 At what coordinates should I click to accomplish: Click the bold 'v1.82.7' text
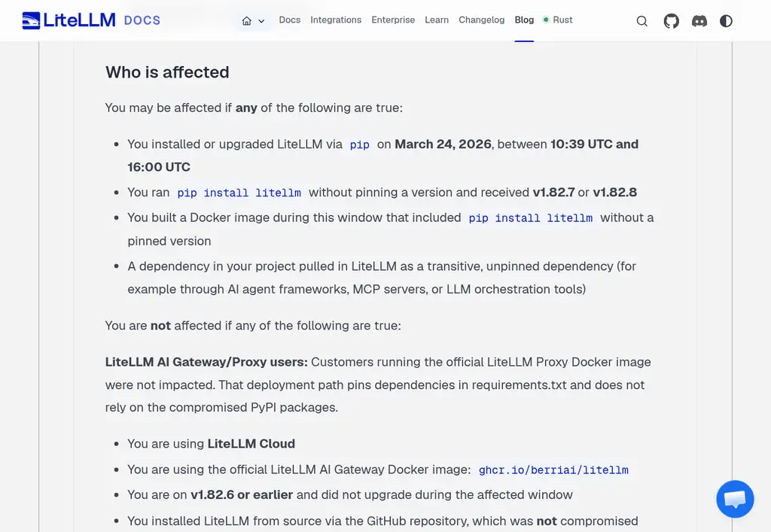553,192
